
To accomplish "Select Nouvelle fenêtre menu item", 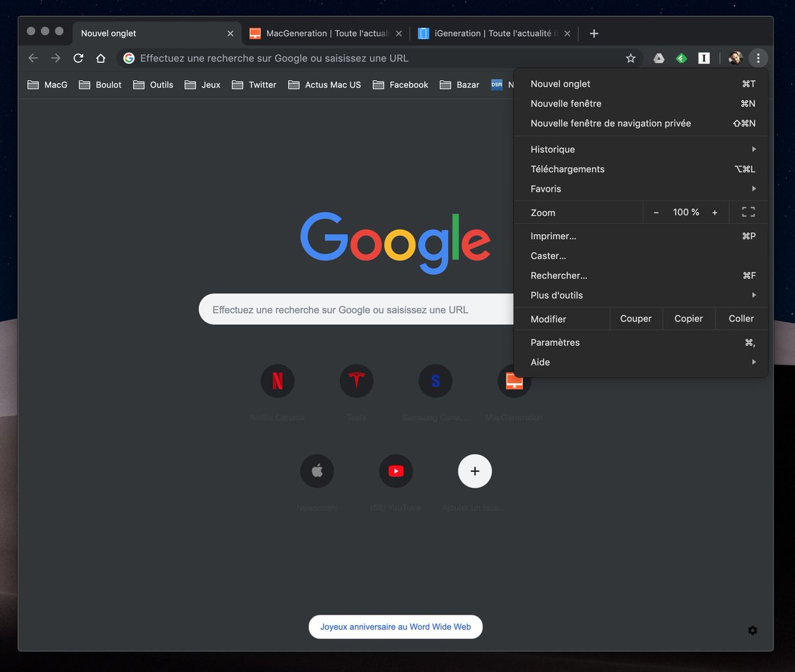I will pos(641,104).
